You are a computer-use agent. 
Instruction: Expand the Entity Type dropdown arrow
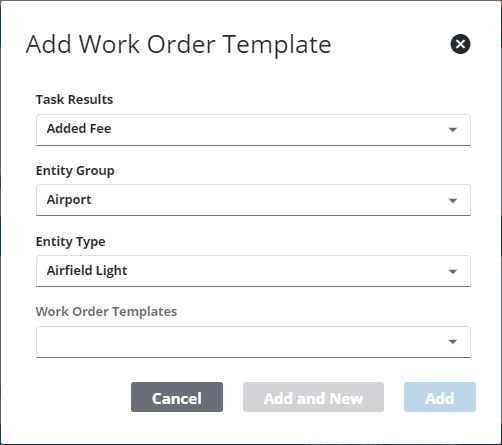click(x=453, y=271)
